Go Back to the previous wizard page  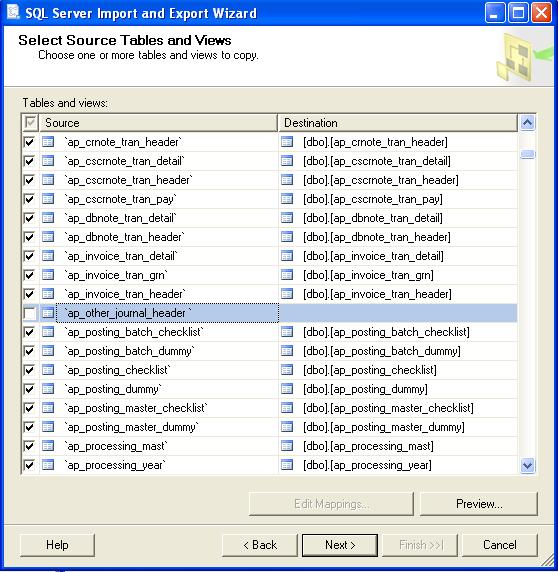(x=260, y=545)
